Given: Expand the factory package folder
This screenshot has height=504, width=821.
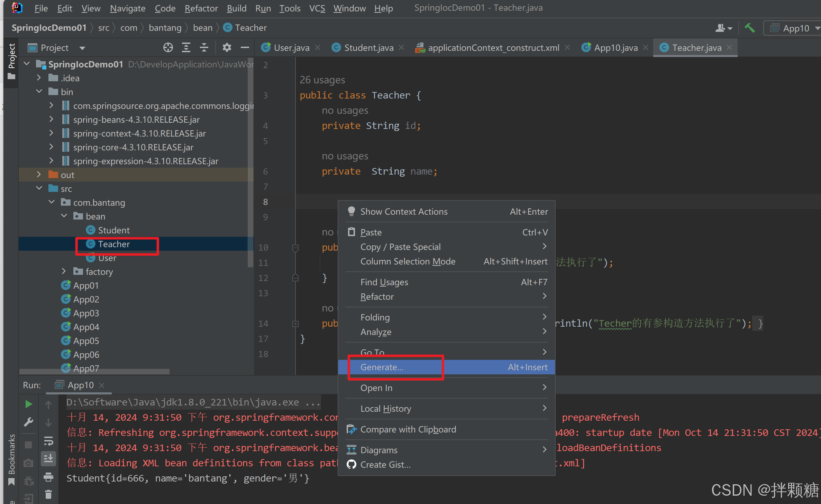Looking at the screenshot, I should tap(64, 272).
